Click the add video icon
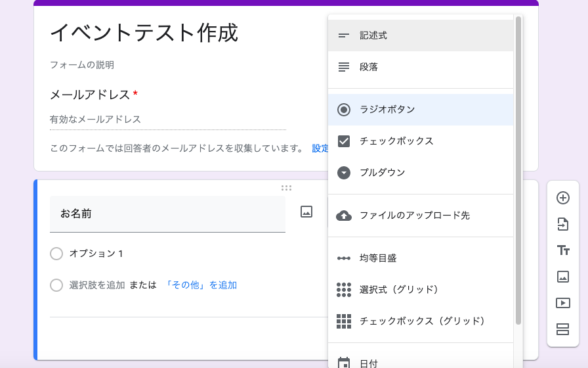 pyautogui.click(x=563, y=303)
